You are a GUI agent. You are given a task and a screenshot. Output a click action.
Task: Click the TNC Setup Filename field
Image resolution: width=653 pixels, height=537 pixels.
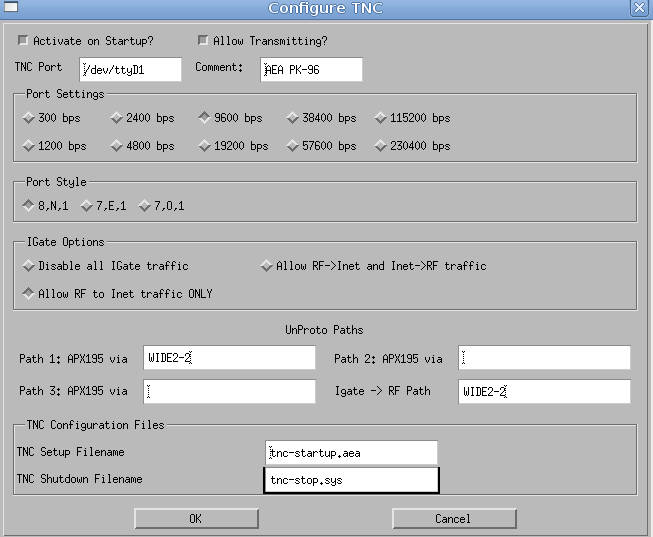tap(351, 453)
